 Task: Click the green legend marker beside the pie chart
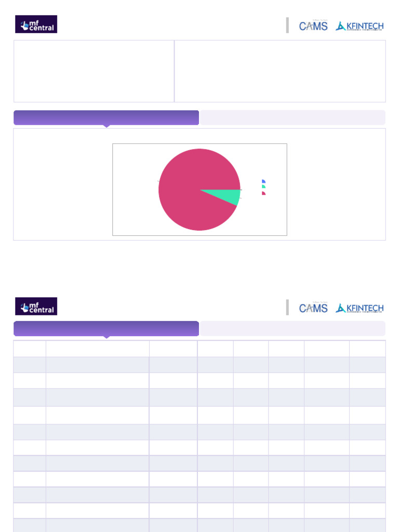[263, 187]
